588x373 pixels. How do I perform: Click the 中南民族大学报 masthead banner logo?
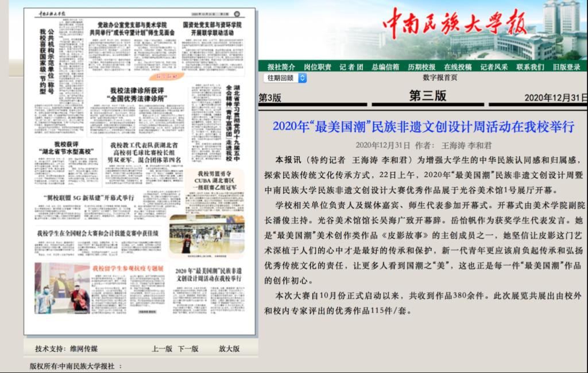(454, 26)
